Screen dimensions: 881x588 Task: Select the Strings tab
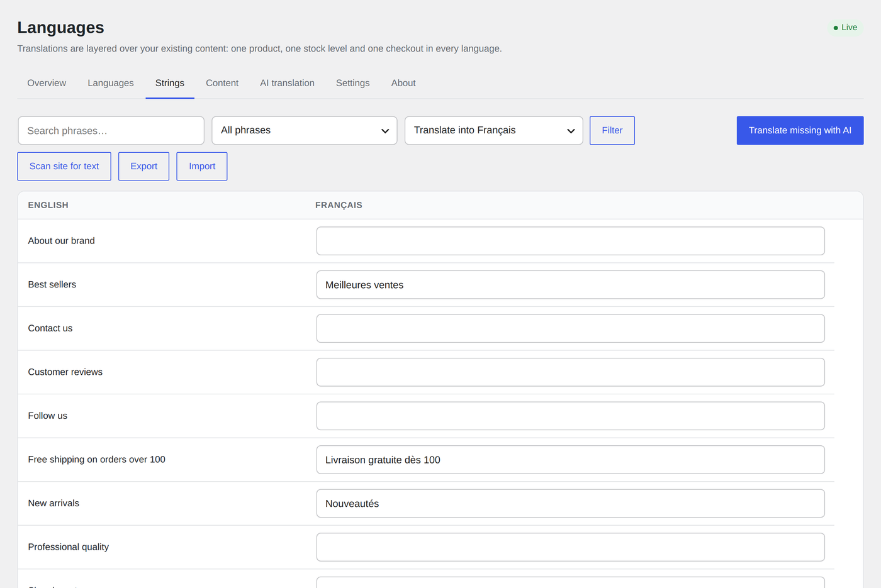(170, 83)
